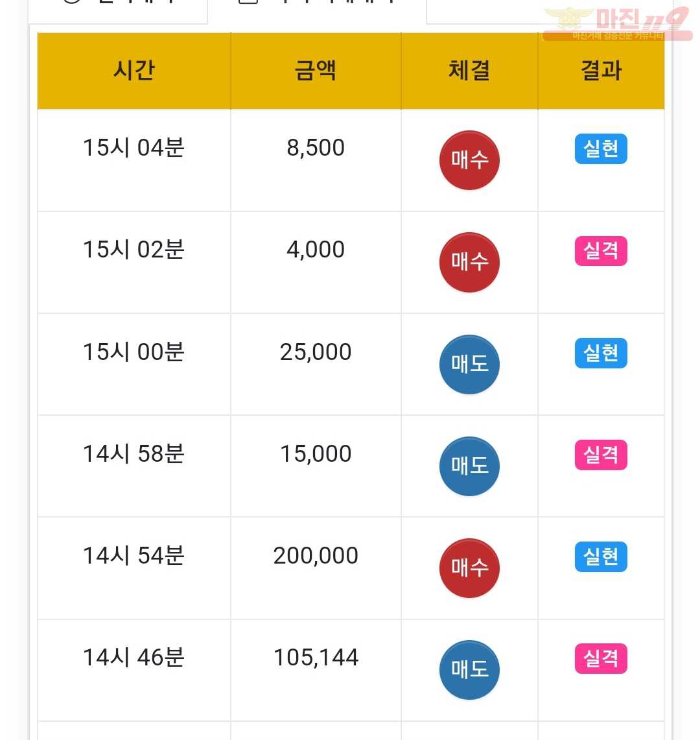Open the partially visible left tab
This screenshot has height=740, width=700.
pyautogui.click(x=117, y=11)
